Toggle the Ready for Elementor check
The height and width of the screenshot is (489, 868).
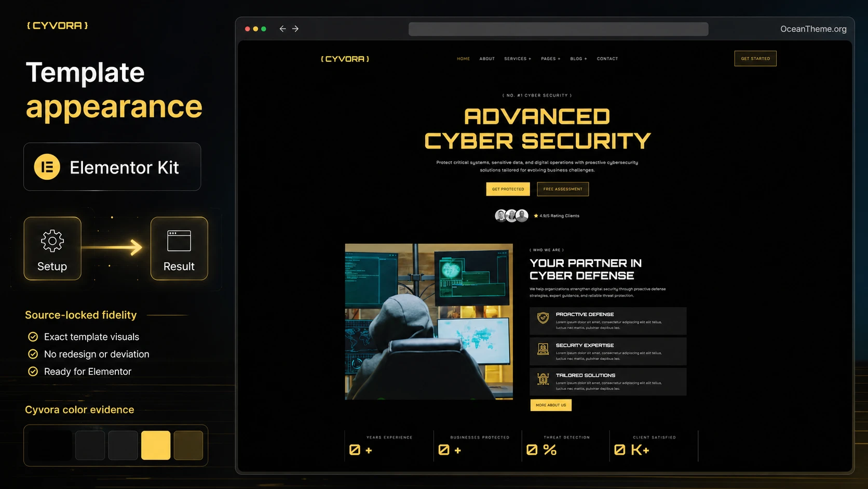[x=33, y=372]
